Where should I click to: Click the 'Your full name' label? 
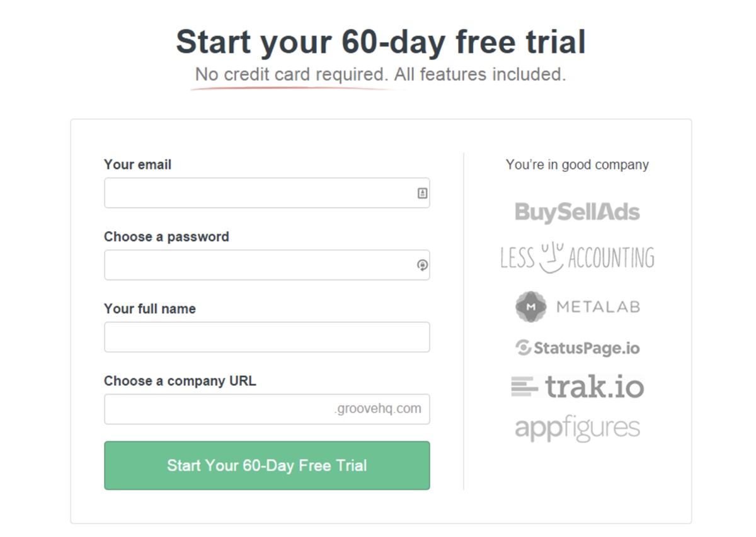150,308
